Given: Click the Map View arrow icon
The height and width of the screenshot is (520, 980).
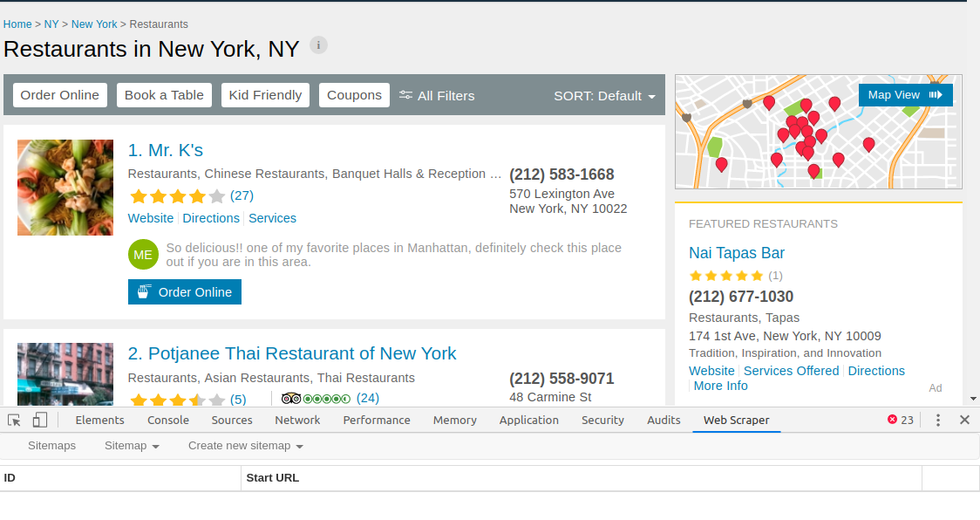Looking at the screenshot, I should tap(934, 94).
